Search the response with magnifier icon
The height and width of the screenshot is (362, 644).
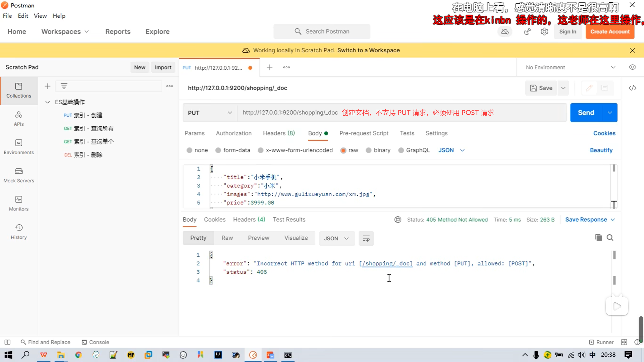[x=610, y=238]
